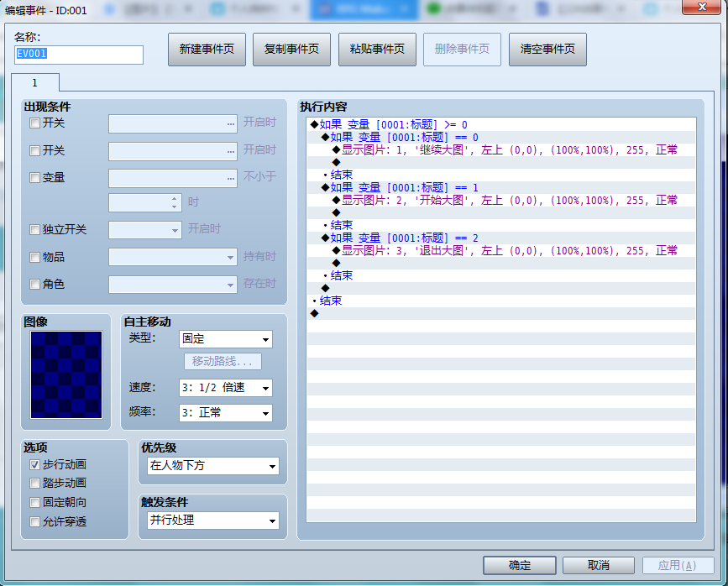Click the 移动路线... button

pos(223,361)
